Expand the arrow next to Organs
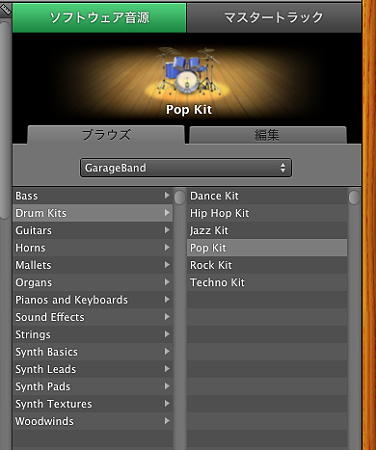Screen dimensions: 376x450 pyautogui.click(x=167, y=282)
